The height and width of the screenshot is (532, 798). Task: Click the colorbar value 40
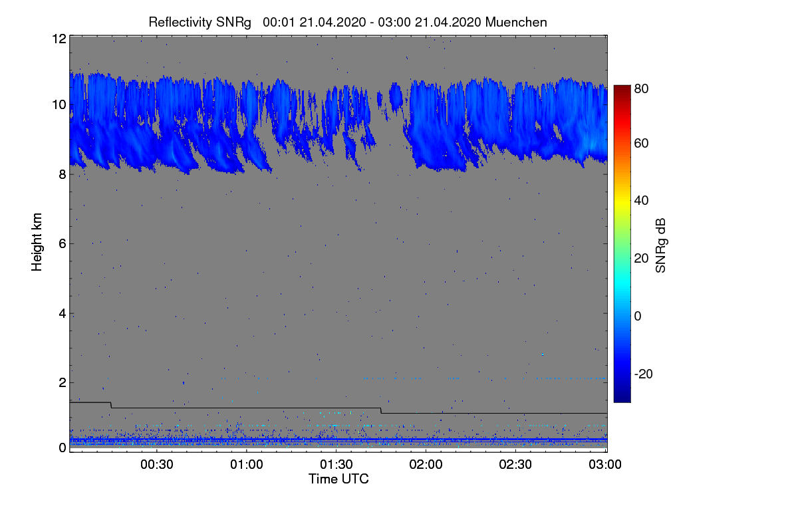point(641,200)
